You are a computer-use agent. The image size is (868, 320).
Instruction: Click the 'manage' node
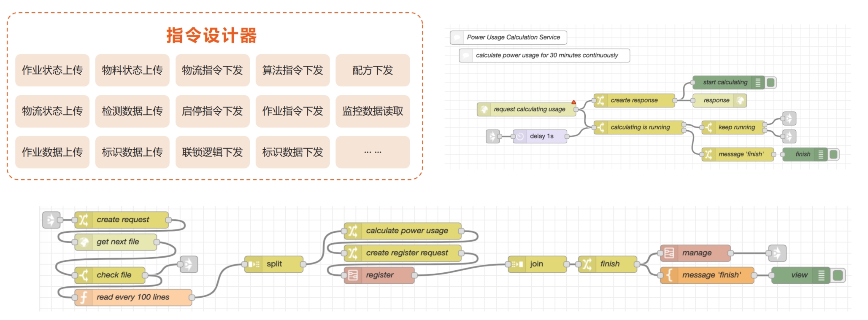pyautogui.click(x=696, y=253)
